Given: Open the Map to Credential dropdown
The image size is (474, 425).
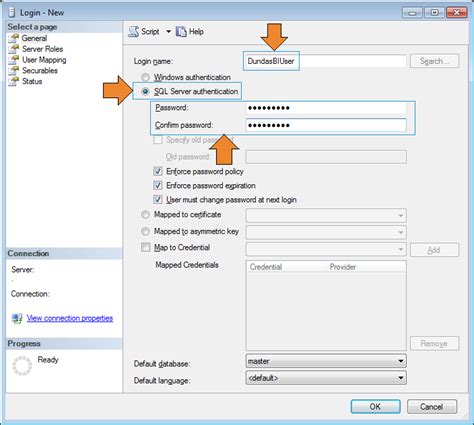Looking at the screenshot, I should point(326,249).
